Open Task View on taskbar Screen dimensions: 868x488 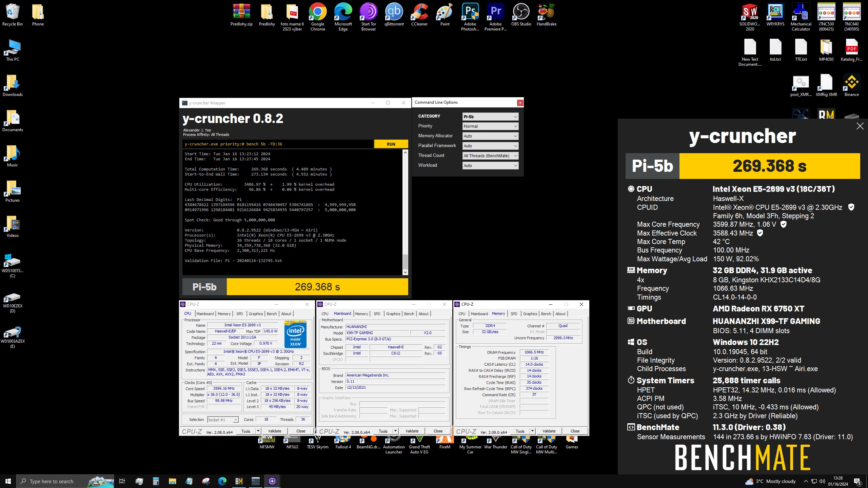[x=122, y=481]
